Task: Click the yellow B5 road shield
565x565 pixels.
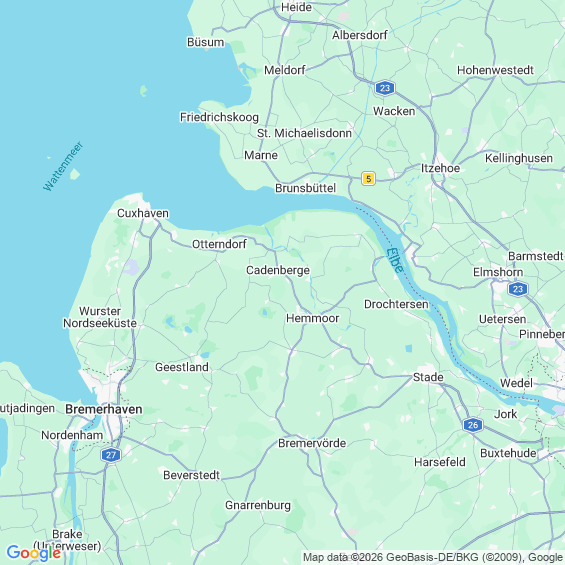Action: (368, 179)
